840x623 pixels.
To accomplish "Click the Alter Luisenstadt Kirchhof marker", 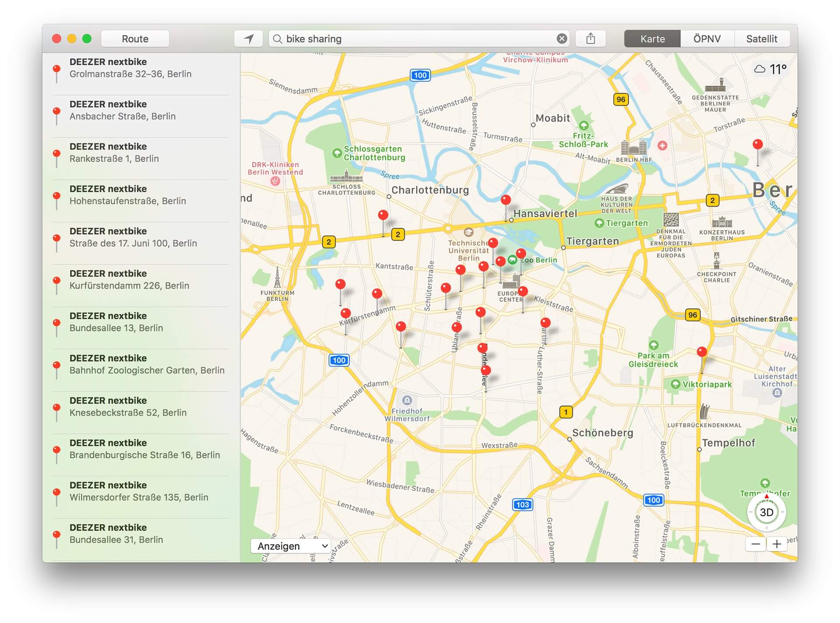I will tap(777, 393).
